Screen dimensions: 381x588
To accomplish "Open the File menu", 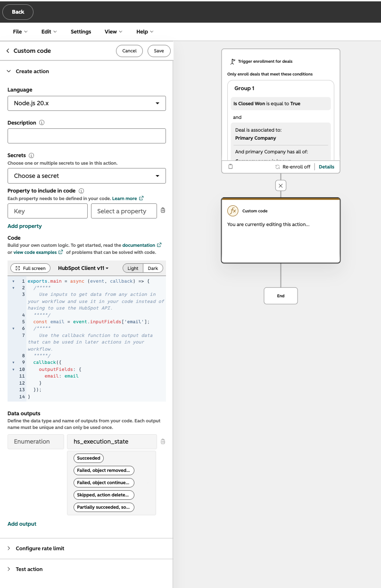I will (x=20, y=32).
